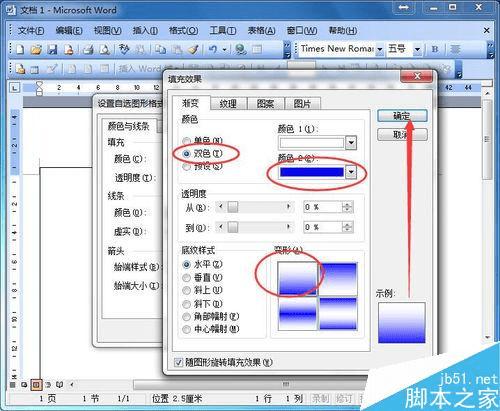
Task: Click the paragraph alignment toolbar icon
Action: (455, 49)
